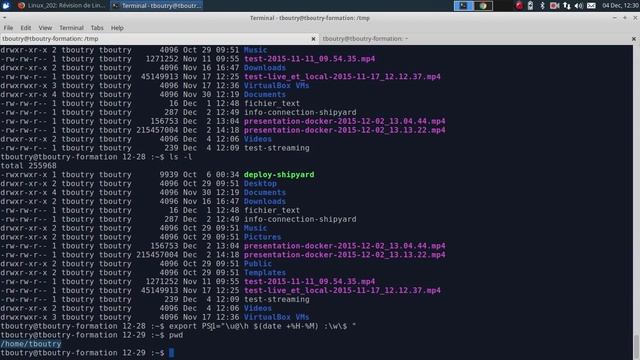Click presentation-docker 13.04.44.mp4 in the lower listing
640x360 pixels.
pyautogui.click(x=345, y=246)
